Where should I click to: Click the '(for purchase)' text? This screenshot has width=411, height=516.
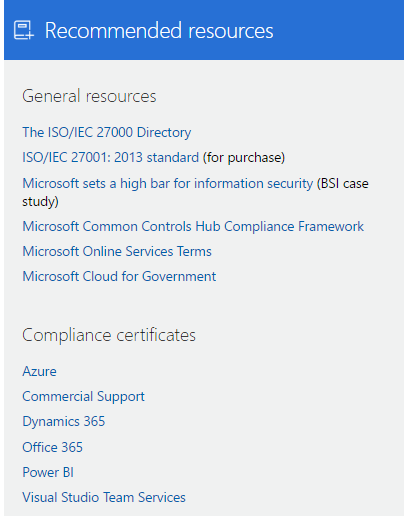point(244,157)
